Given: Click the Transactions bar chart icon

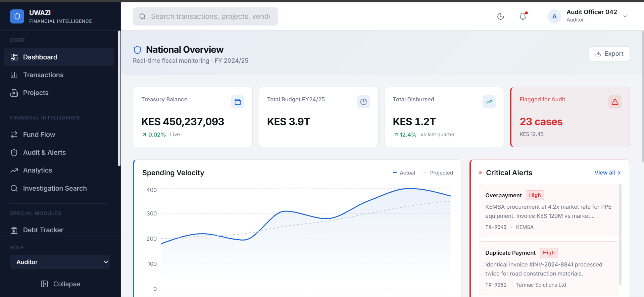Looking at the screenshot, I should coord(14,75).
